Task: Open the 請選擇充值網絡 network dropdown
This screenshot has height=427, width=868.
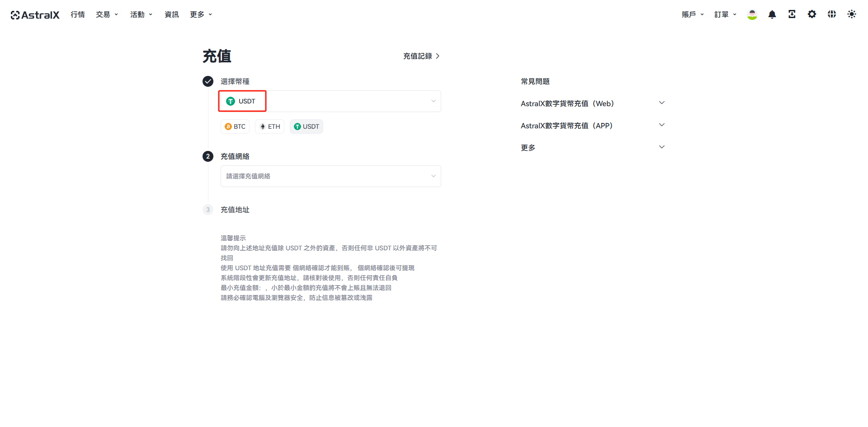Action: point(331,176)
